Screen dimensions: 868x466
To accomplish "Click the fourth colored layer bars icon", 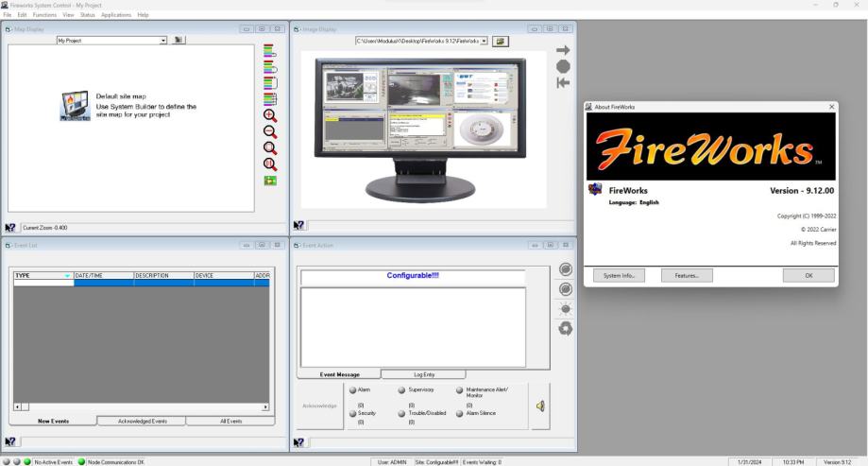I will point(269,99).
